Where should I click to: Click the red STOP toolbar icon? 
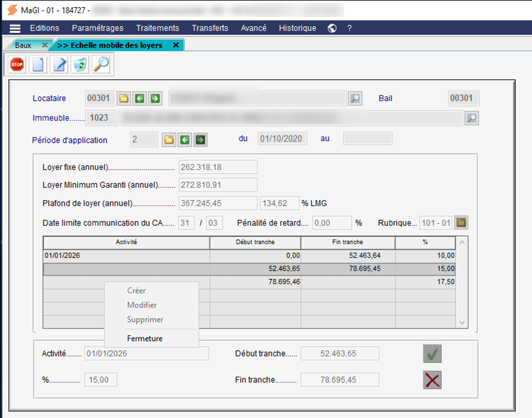[17, 65]
